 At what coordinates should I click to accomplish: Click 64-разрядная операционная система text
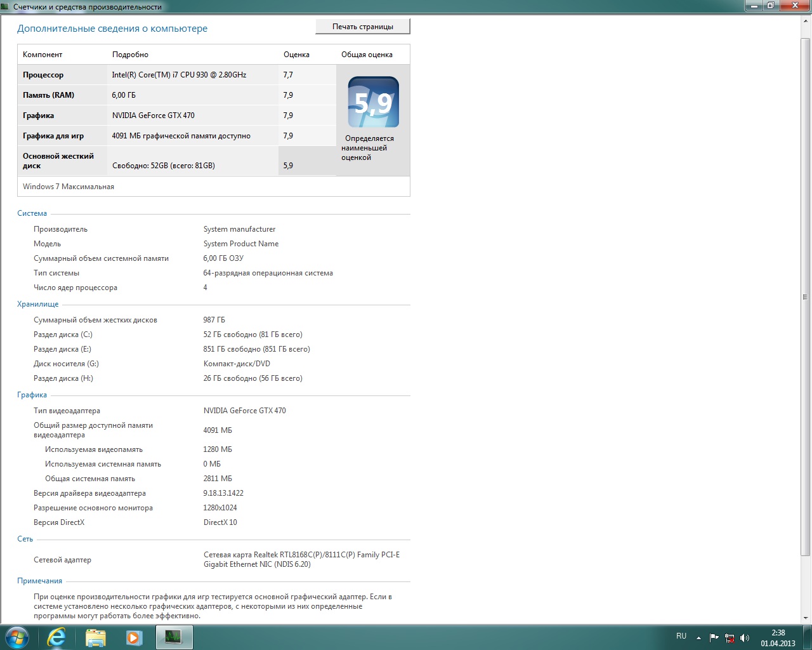[268, 273]
